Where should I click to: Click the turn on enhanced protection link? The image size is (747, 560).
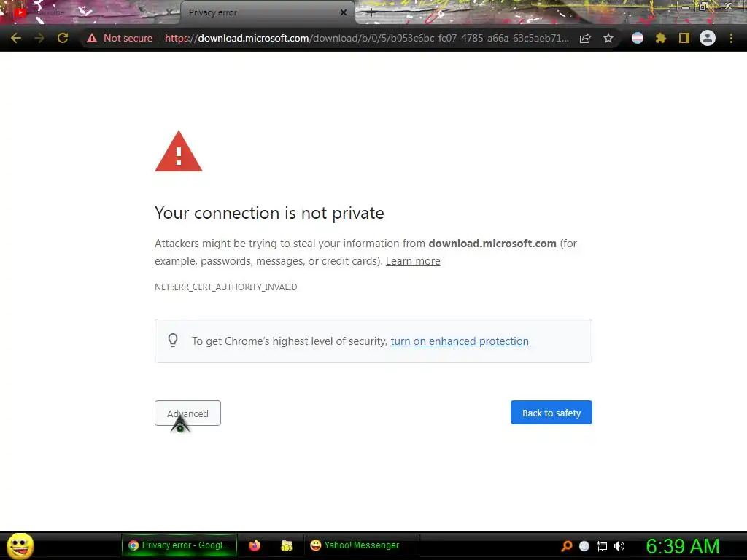tap(460, 341)
